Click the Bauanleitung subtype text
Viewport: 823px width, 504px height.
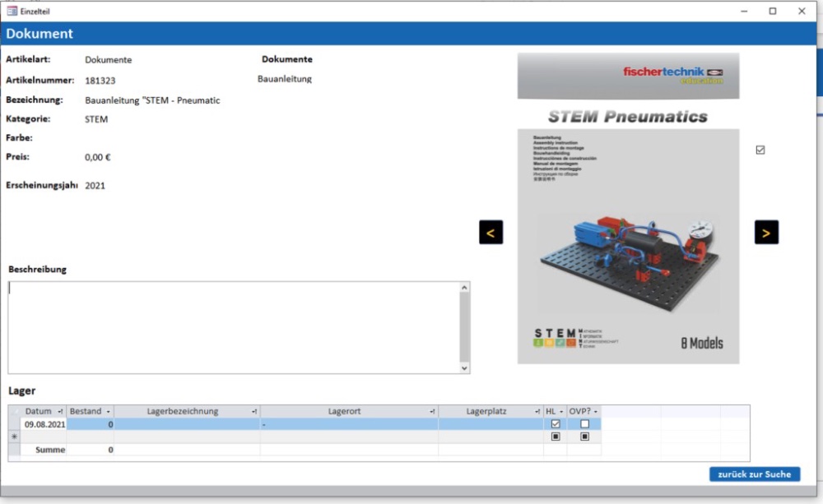(x=285, y=79)
